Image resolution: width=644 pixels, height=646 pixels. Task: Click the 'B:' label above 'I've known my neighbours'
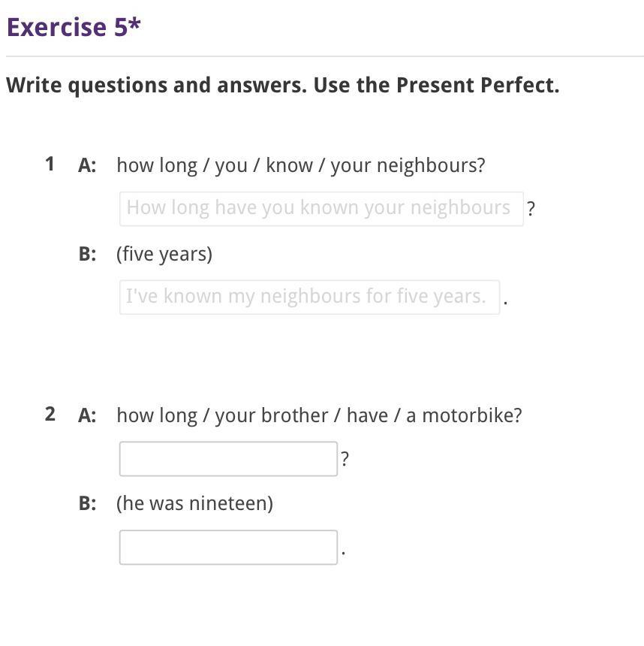(x=87, y=254)
